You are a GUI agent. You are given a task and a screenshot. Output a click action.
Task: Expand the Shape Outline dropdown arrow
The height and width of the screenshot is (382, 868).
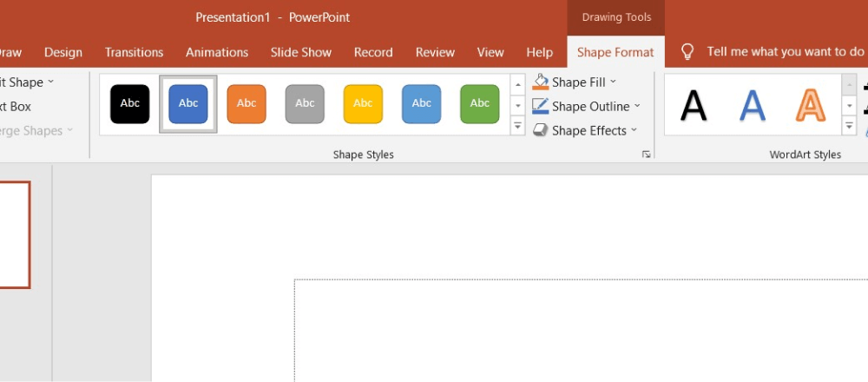pos(636,107)
